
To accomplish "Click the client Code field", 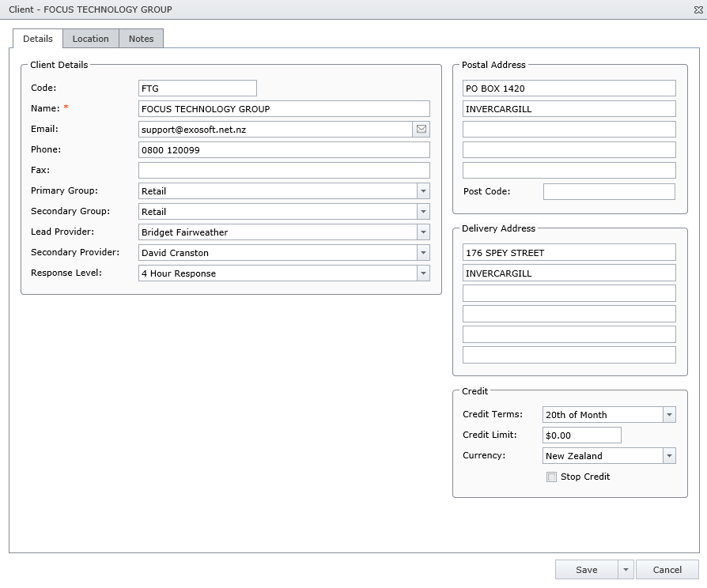I will 197,89.
